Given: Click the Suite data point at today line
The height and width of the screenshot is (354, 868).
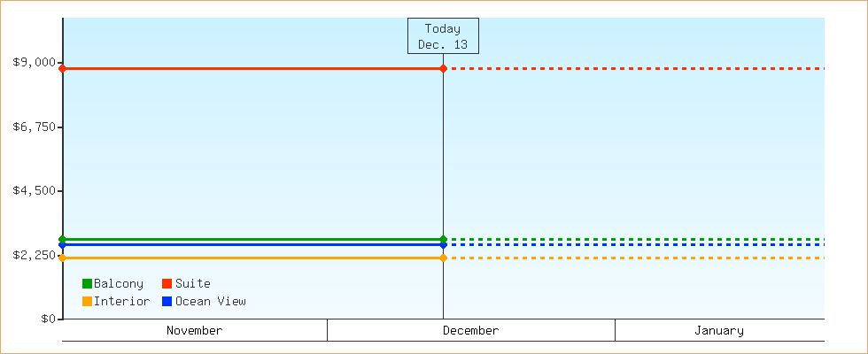Looking at the screenshot, I should (443, 68).
